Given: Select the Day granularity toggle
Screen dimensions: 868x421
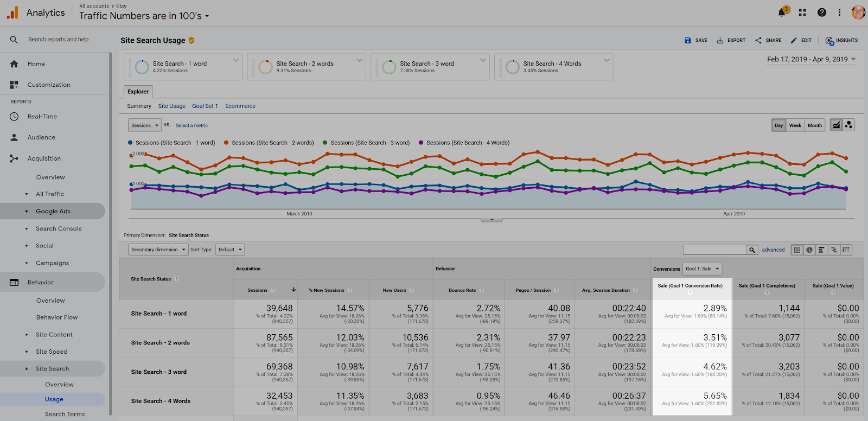Looking at the screenshot, I should [x=778, y=125].
